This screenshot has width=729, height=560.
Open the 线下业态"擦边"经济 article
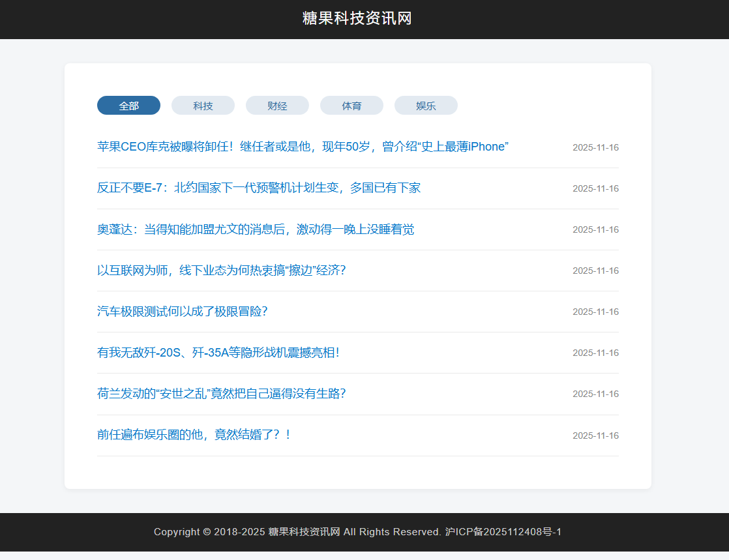pyautogui.click(x=222, y=271)
